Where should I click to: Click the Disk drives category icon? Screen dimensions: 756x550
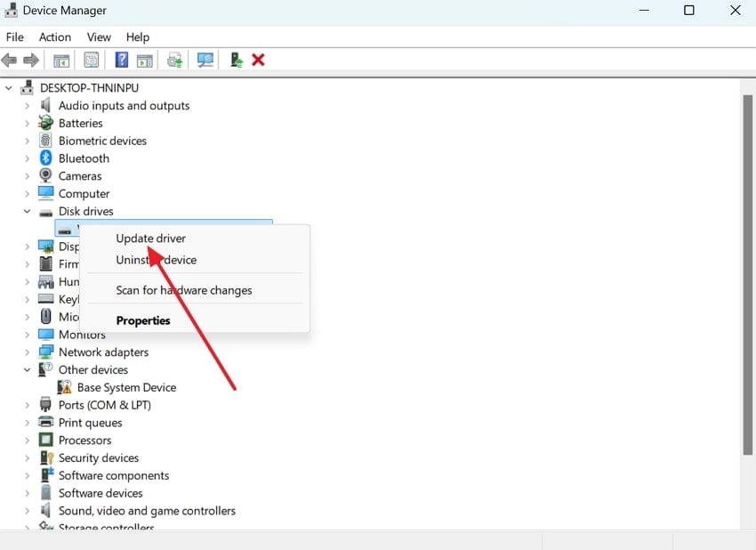[x=45, y=213]
